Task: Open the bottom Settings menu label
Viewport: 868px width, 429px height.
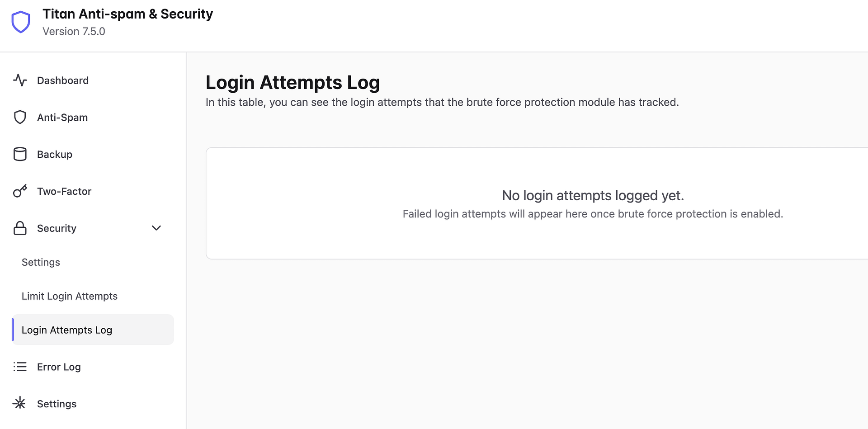Action: point(57,404)
